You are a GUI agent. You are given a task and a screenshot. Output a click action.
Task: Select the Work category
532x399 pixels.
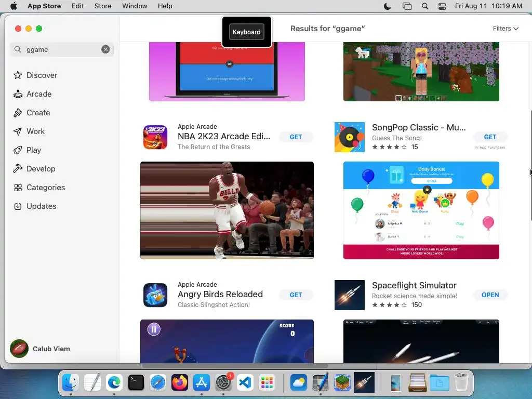point(29,131)
